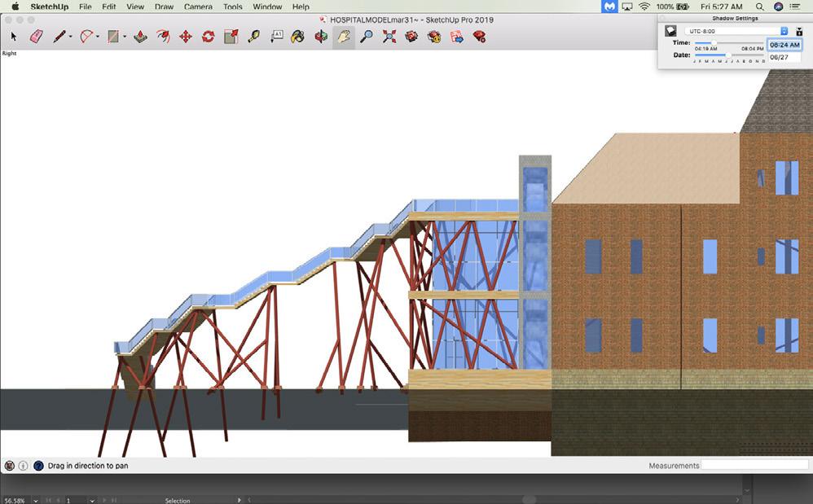813x504 pixels.
Task: Select the Paint Bucket tool
Action: pyautogui.click(x=299, y=37)
